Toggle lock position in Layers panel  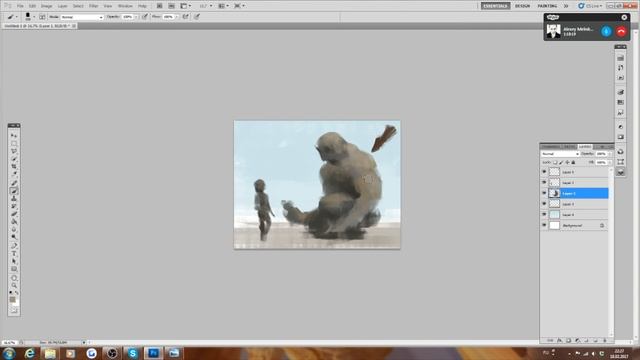567,162
